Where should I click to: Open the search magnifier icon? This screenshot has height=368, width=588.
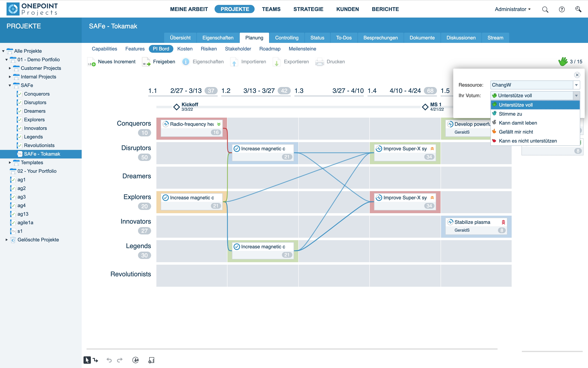[x=545, y=9]
